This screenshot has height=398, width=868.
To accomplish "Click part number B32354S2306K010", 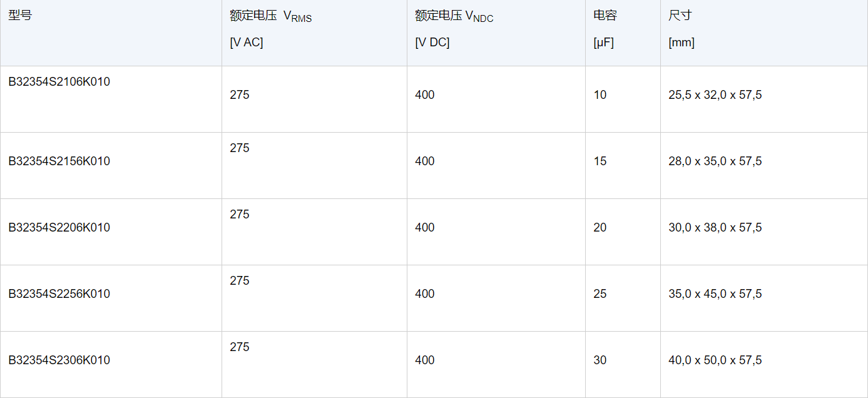I will tap(59, 360).
